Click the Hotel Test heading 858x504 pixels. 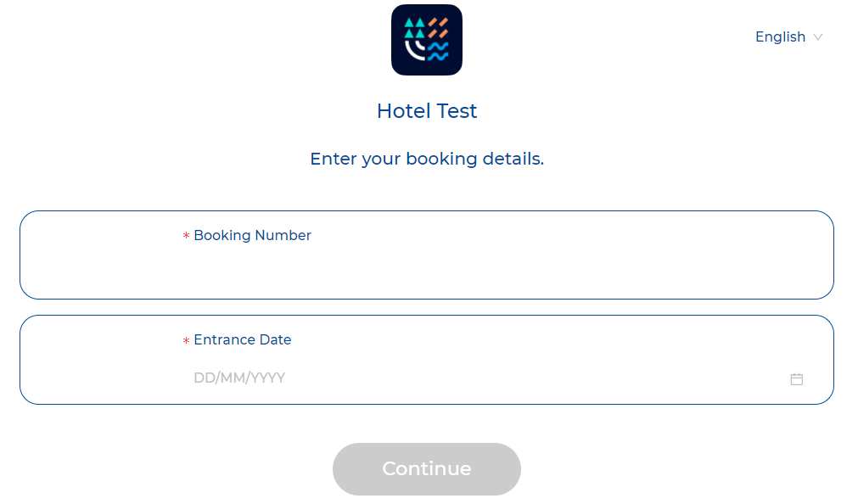coord(427,111)
